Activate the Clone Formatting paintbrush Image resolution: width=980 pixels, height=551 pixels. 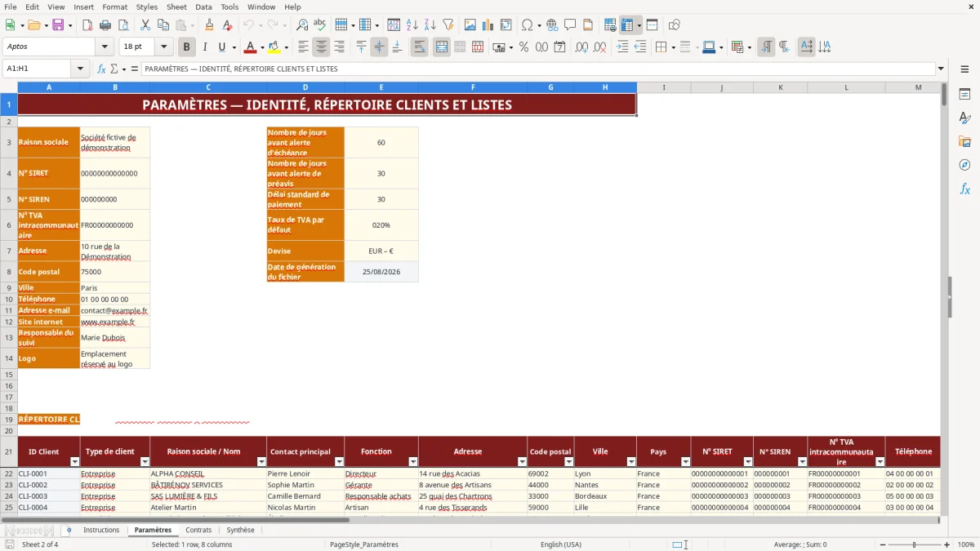209,25
